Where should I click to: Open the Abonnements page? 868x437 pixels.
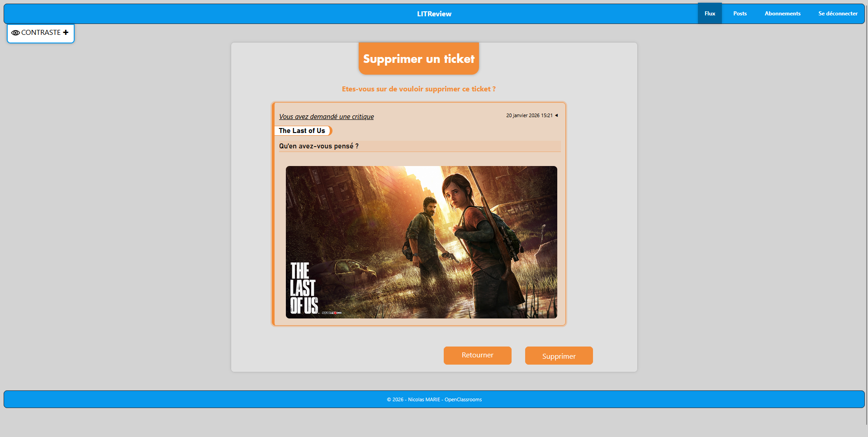tap(782, 14)
